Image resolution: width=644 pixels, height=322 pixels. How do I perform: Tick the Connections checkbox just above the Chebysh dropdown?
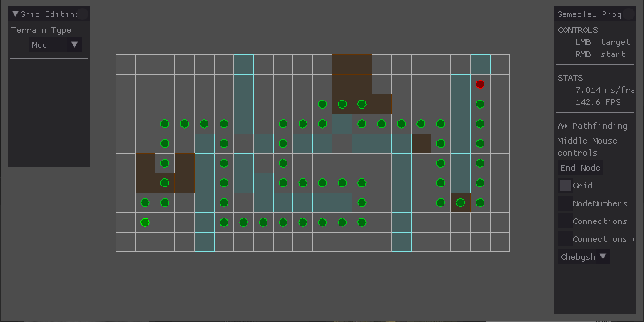[x=565, y=239]
